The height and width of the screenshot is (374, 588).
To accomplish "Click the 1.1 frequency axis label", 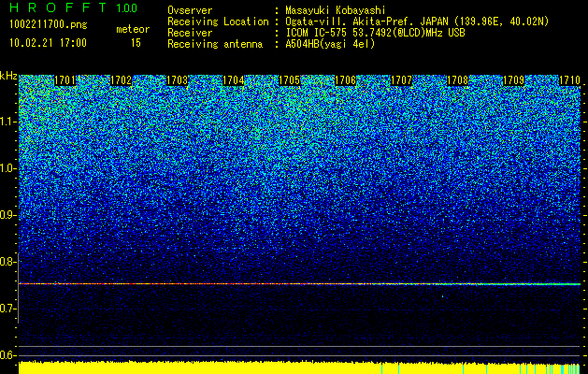I will (x=7, y=122).
